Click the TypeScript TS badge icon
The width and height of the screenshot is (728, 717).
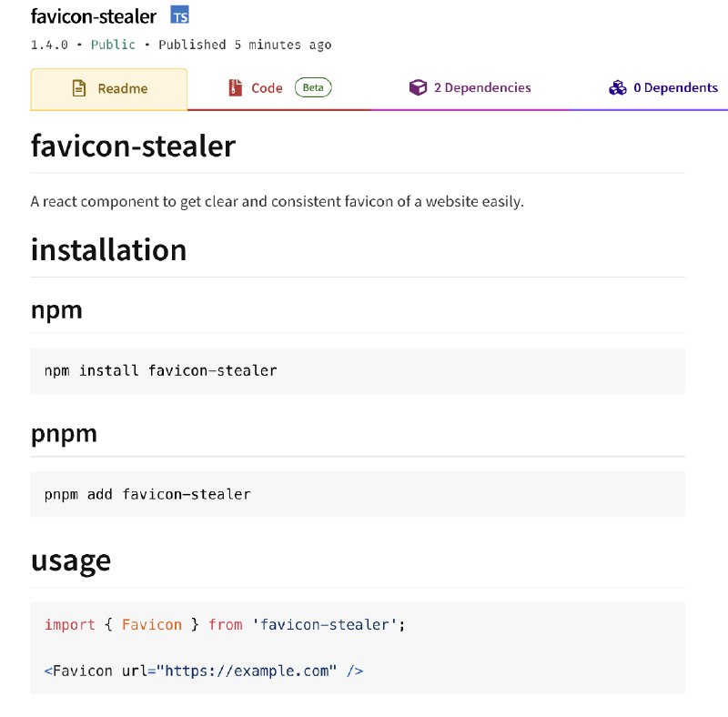(x=179, y=15)
